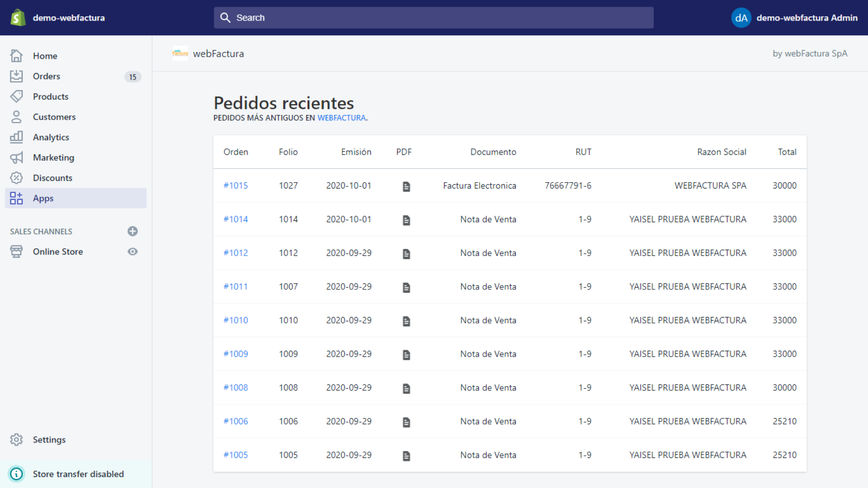This screenshot has width=868, height=488.
Task: Open order link #1014
Action: click(x=235, y=219)
